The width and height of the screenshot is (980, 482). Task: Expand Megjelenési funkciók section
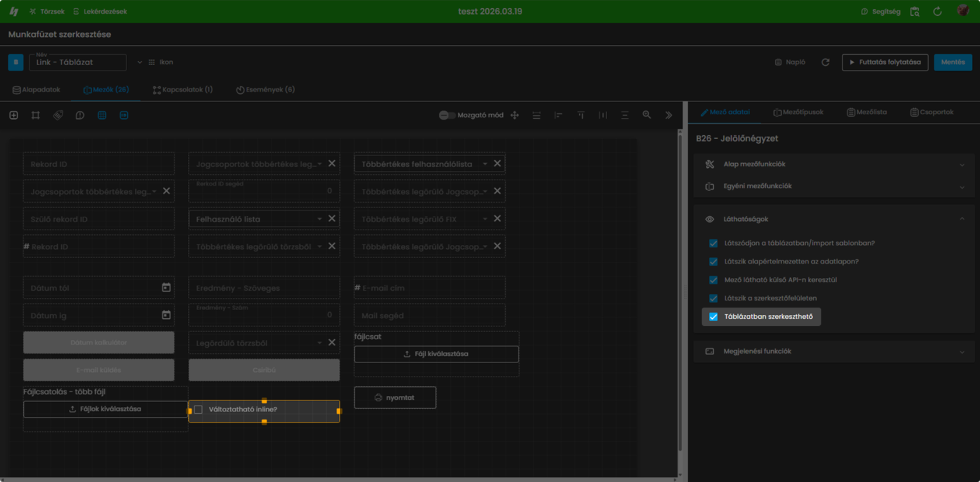point(834,351)
